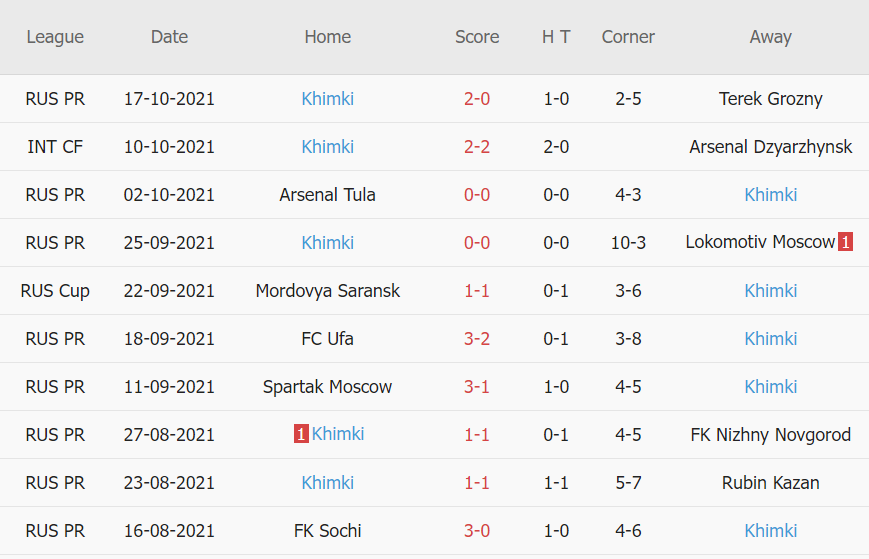Click FK Sochi home team name
Viewport: 869px width, 559px height.
click(327, 531)
